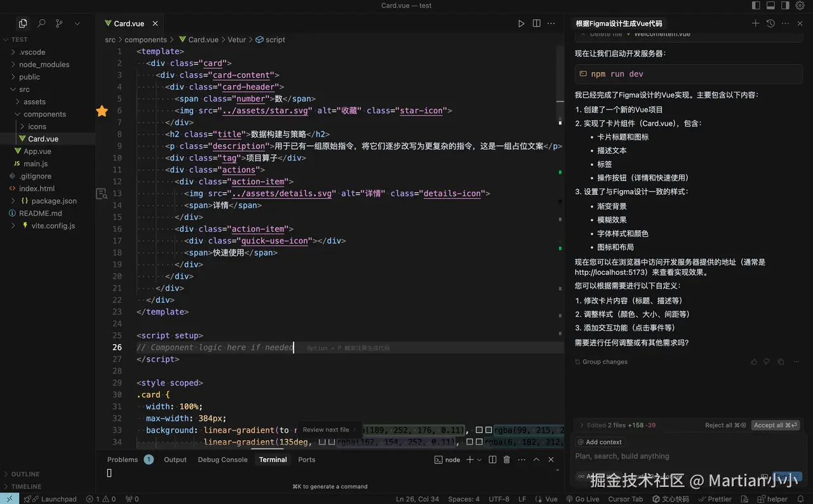Open the notifications bell in status bar

(800, 499)
